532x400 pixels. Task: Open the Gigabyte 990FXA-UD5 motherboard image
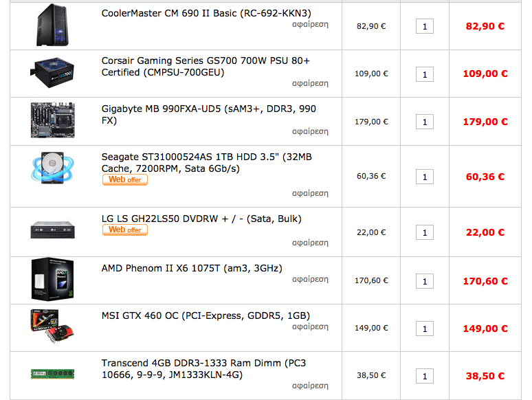click(x=53, y=120)
